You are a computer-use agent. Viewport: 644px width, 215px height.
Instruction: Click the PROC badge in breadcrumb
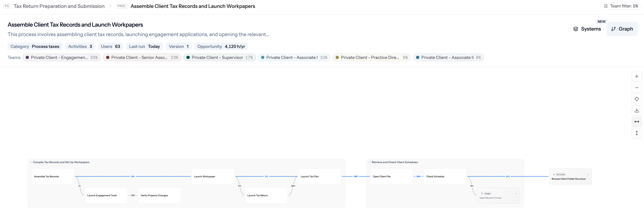tap(122, 6)
